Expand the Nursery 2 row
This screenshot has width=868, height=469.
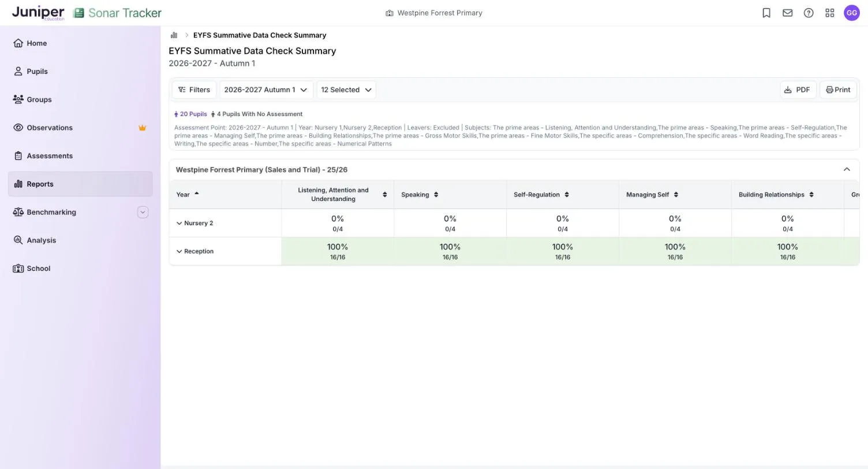point(179,224)
